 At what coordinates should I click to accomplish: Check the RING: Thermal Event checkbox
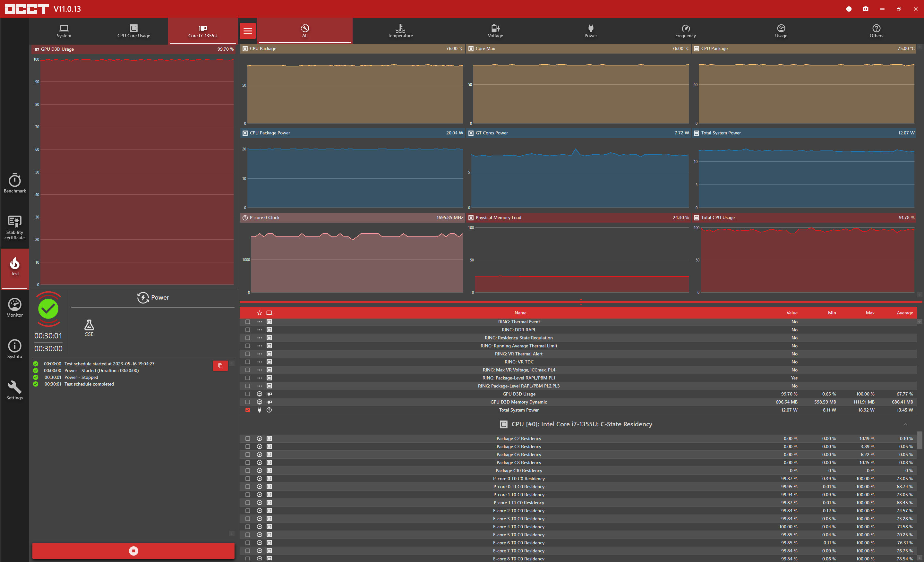click(x=248, y=322)
